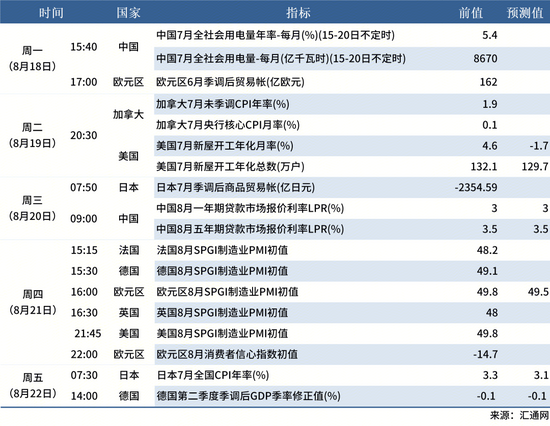Select 加拿大7月未季调CPI年率 indicator
This screenshot has width=550, height=426.
pos(223,104)
